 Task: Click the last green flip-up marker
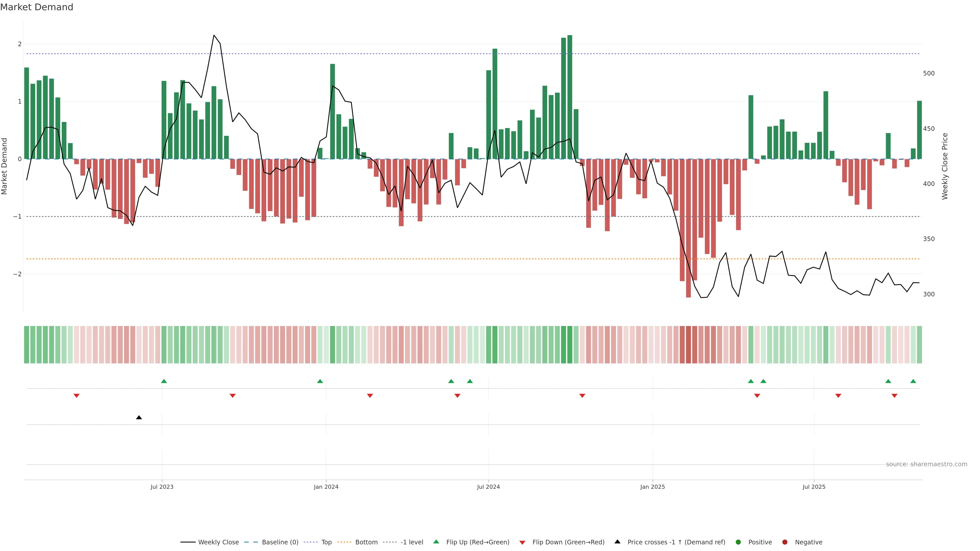(913, 381)
